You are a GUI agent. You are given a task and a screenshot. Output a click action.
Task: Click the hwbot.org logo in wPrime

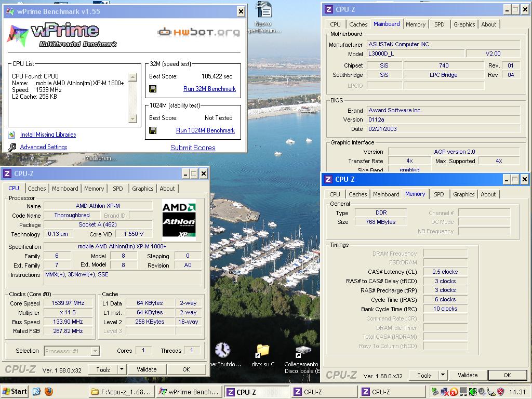point(199,32)
